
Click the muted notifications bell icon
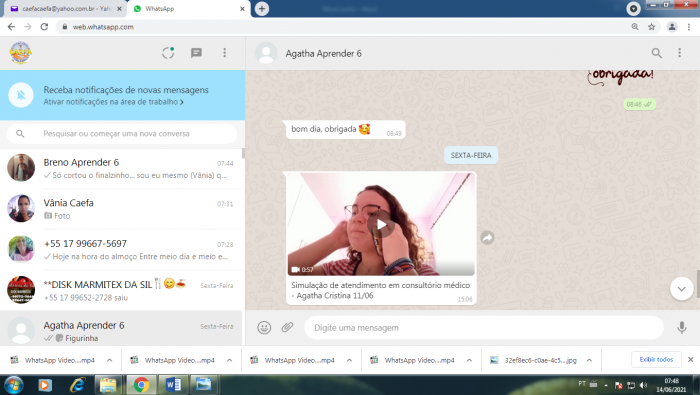[x=21, y=95]
